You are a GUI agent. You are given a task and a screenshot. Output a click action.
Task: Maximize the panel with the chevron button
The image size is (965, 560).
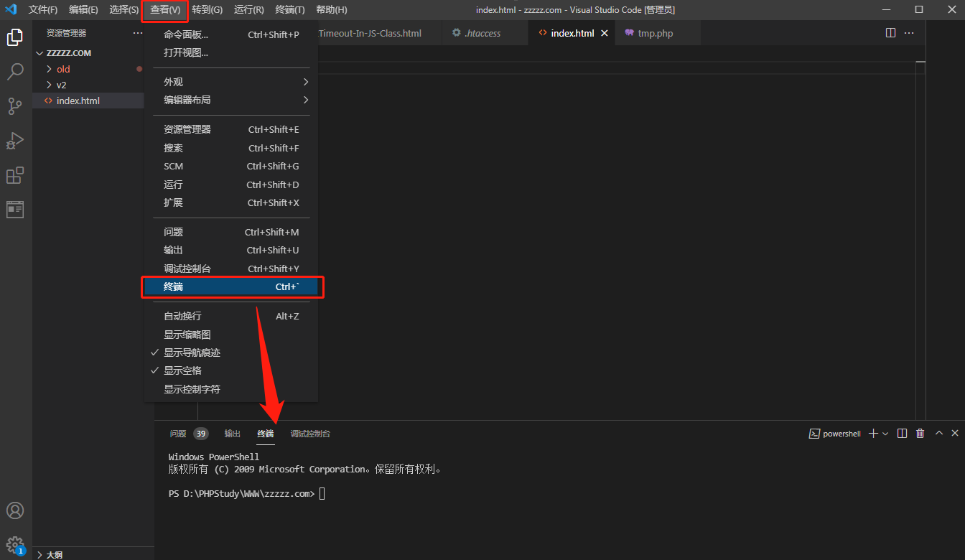click(938, 433)
